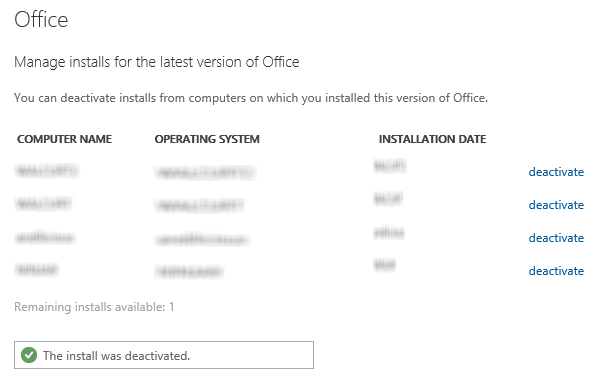This screenshot has width=600, height=381.
Task: Click the second row's blurred operating system
Action: [199, 206]
